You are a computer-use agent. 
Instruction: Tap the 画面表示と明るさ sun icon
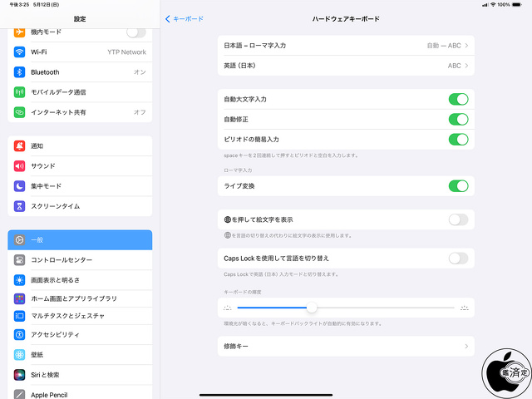[x=19, y=280]
